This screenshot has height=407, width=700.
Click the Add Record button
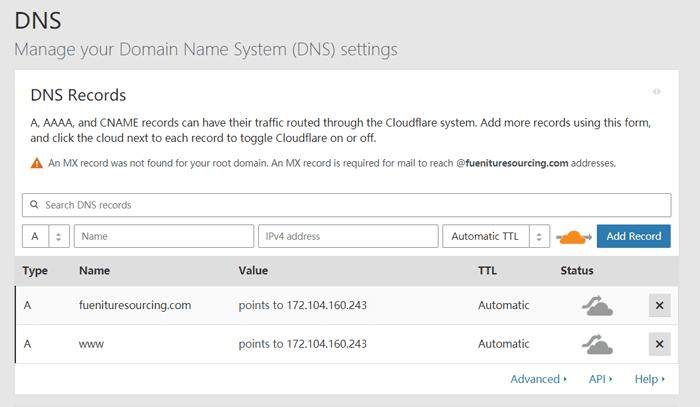coord(634,237)
